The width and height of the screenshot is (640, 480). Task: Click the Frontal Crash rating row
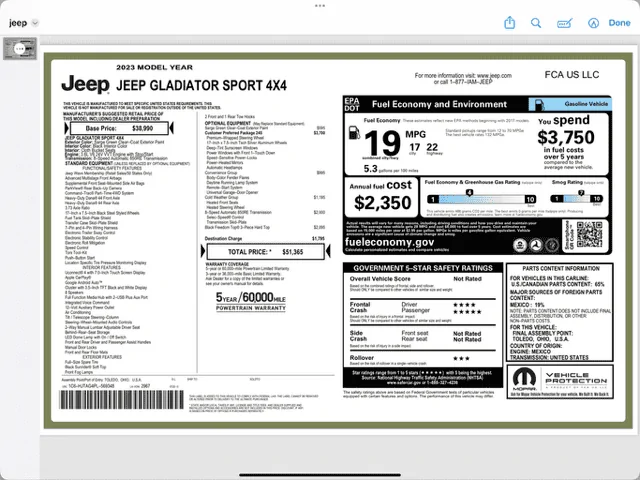[422, 312]
